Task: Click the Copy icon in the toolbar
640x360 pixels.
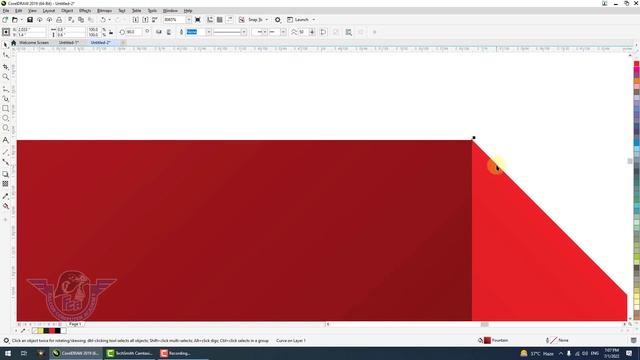Action: click(81, 20)
